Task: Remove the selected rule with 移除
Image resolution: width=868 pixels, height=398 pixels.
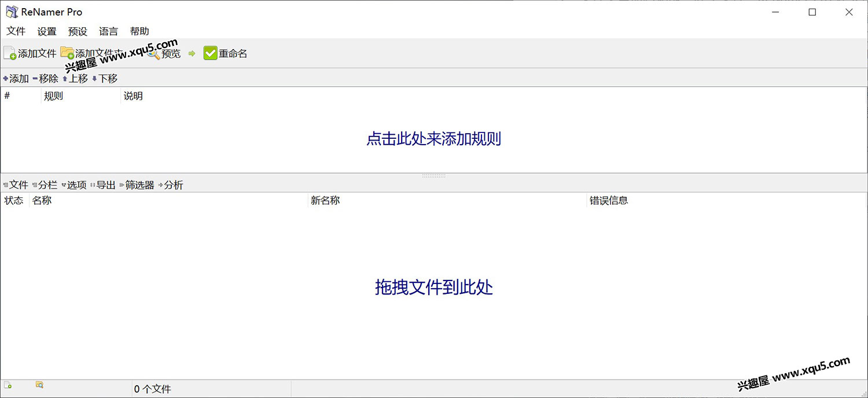Action: [46, 79]
